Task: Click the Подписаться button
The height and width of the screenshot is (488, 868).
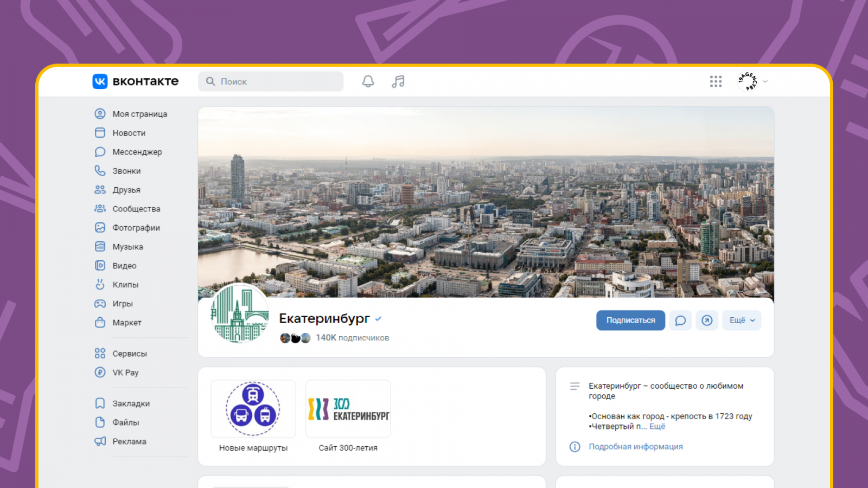Action: [630, 320]
